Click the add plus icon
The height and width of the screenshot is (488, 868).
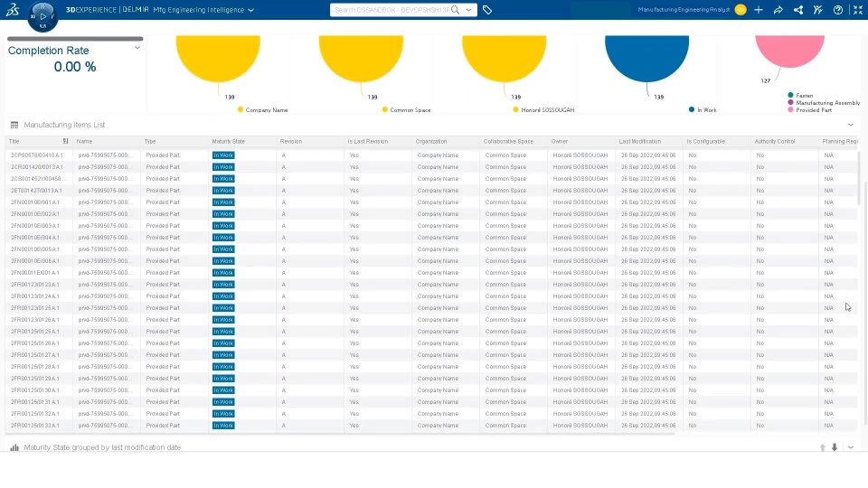(759, 10)
